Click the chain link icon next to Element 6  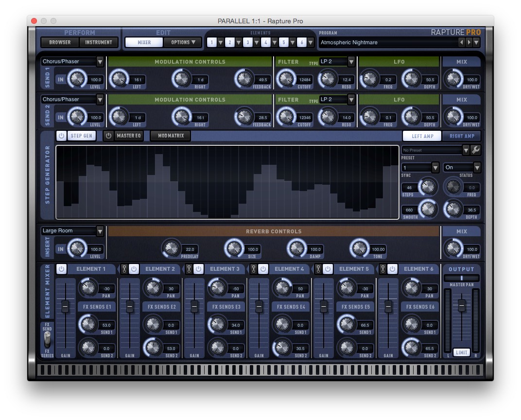pyautogui.click(x=382, y=269)
